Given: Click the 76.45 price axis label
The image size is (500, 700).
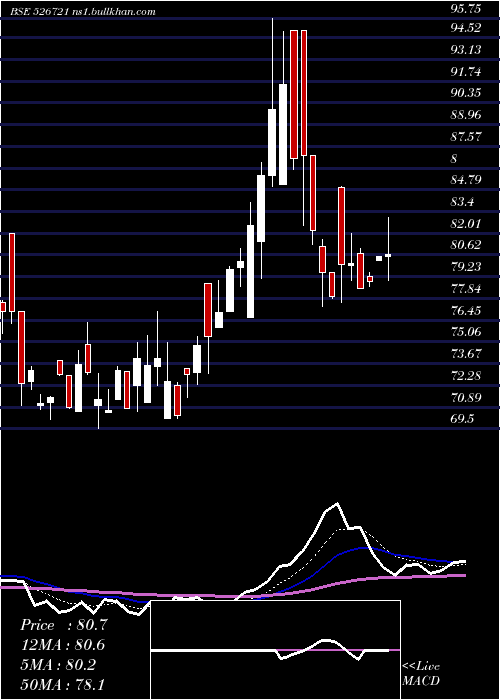Looking at the screenshot, I should click(x=466, y=310).
